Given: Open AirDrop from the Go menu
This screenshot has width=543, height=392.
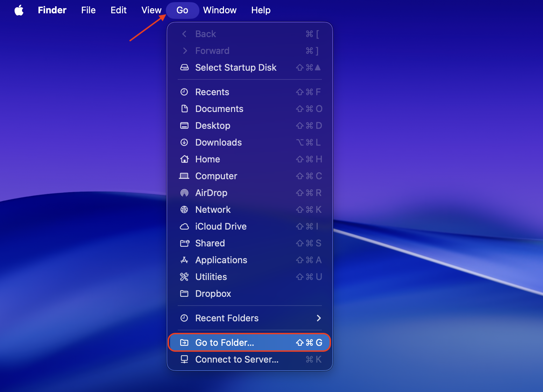Looking at the screenshot, I should [x=250, y=193].
